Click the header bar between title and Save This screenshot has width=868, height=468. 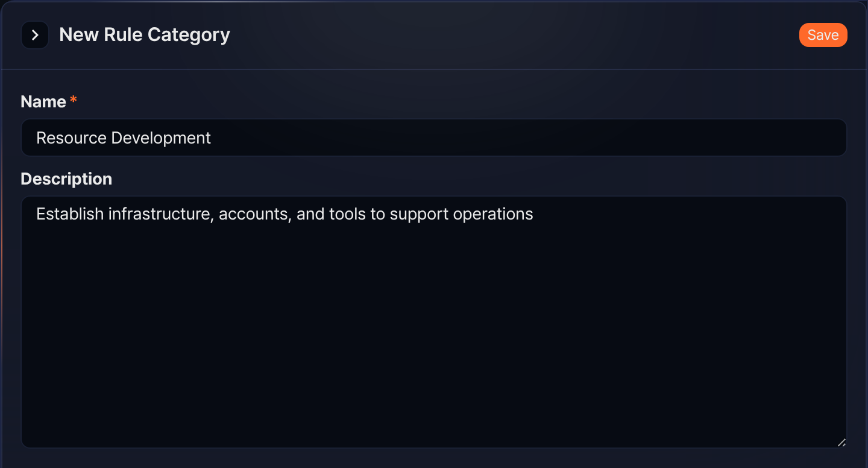point(512,35)
